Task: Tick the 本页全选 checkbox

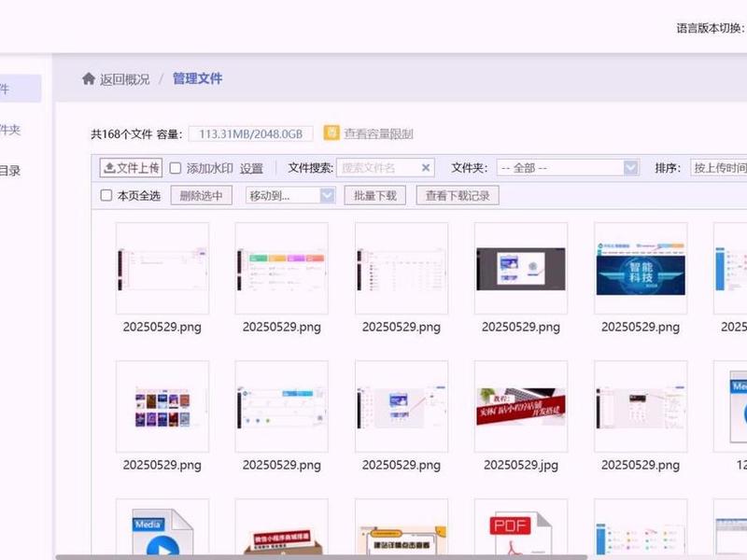Action: 106,195
